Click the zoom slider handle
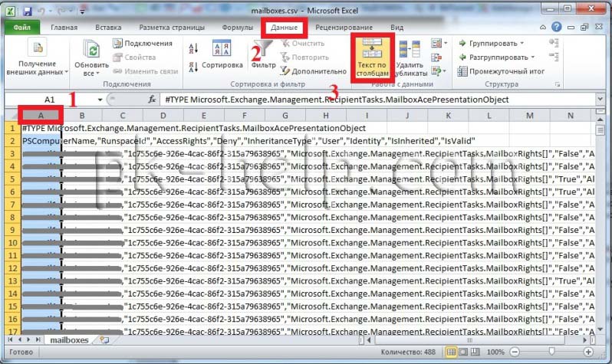This screenshot has height=364, width=612. 551,353
